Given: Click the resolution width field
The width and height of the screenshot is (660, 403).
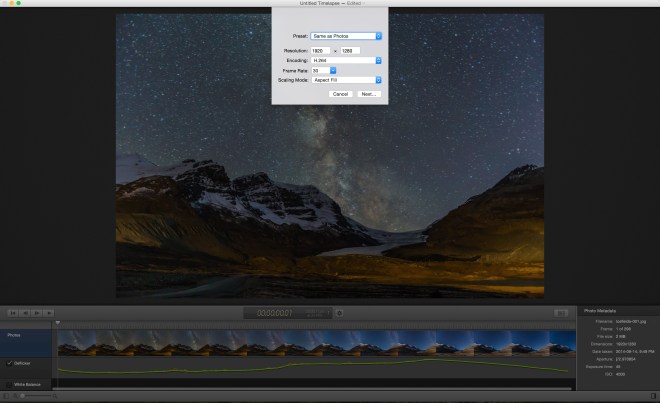Looking at the screenshot, I should [x=322, y=50].
